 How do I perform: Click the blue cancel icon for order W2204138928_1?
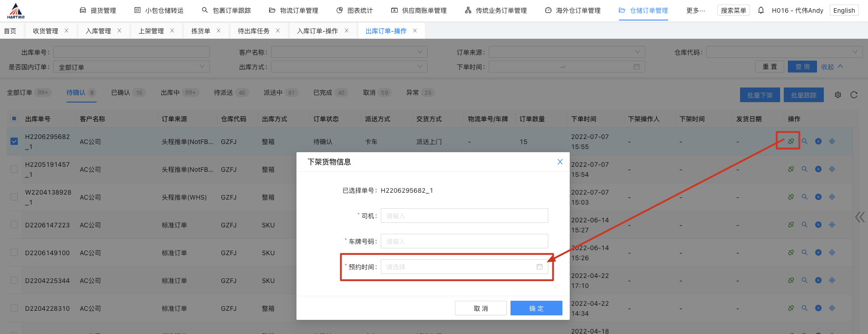[x=818, y=197]
